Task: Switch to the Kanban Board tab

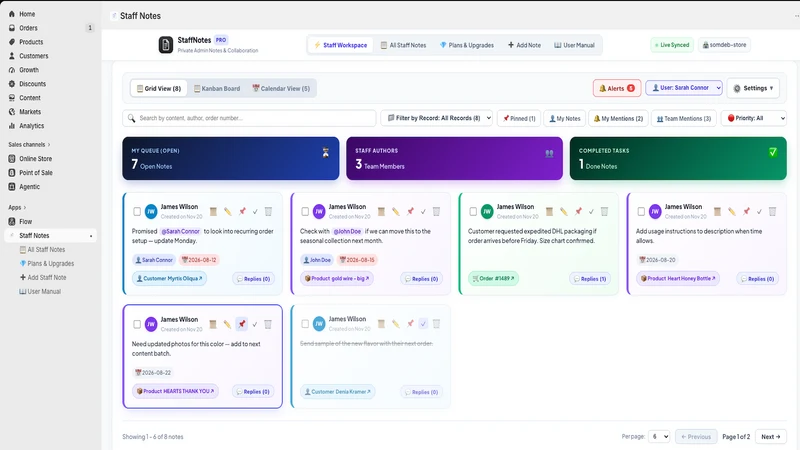Action: tap(217, 88)
